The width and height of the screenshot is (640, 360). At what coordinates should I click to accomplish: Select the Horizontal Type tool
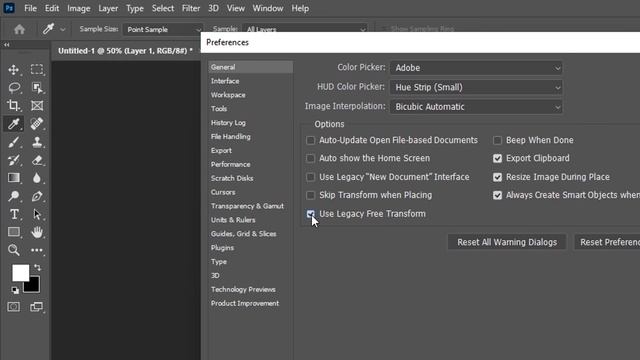13,214
